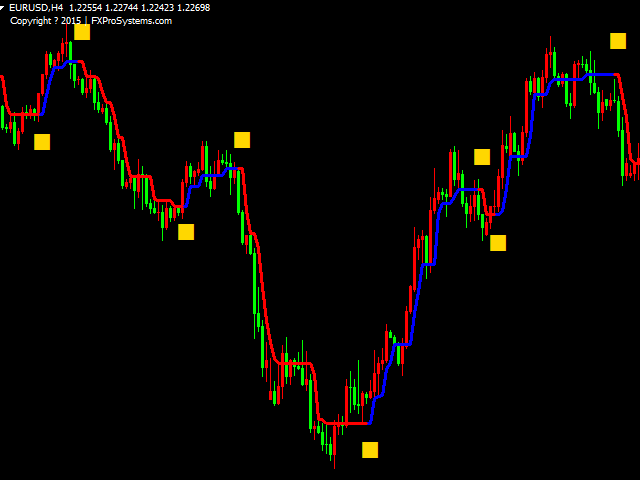The image size is (640, 480).
Task: Click the FXProSystems.com text
Action: click(131, 20)
